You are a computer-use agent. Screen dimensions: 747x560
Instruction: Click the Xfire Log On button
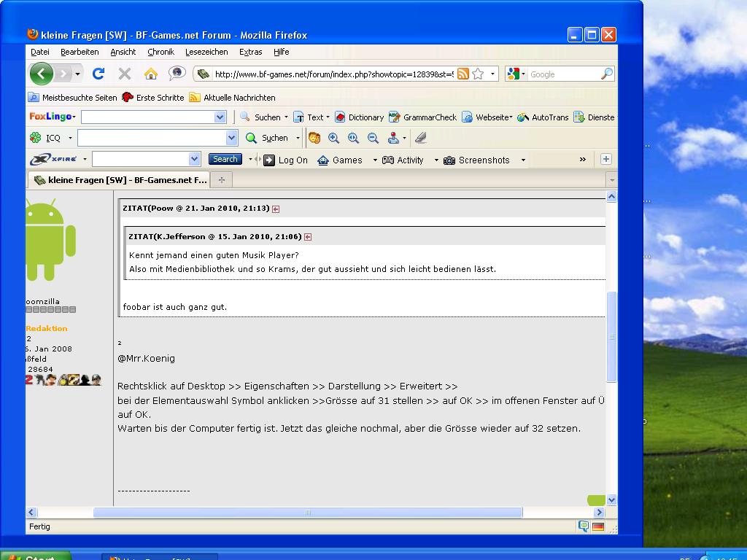tap(286, 160)
